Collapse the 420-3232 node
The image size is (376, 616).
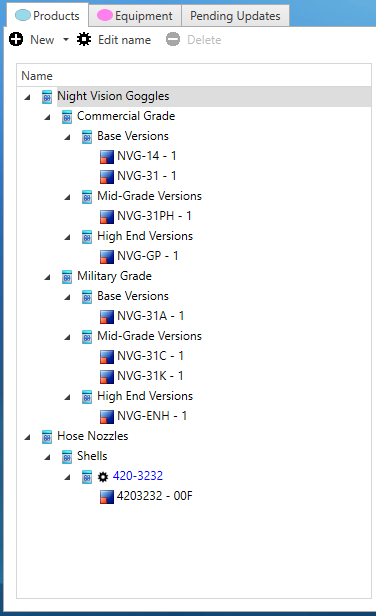click(67, 477)
